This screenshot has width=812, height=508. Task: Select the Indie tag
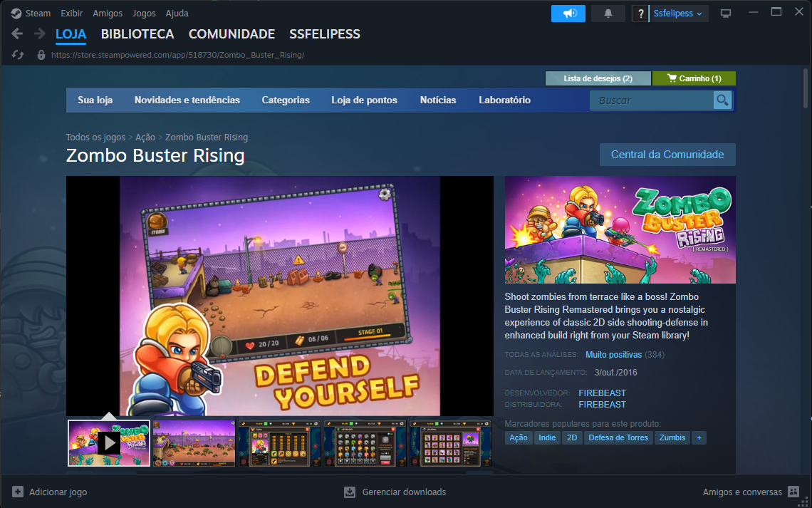[x=547, y=437]
